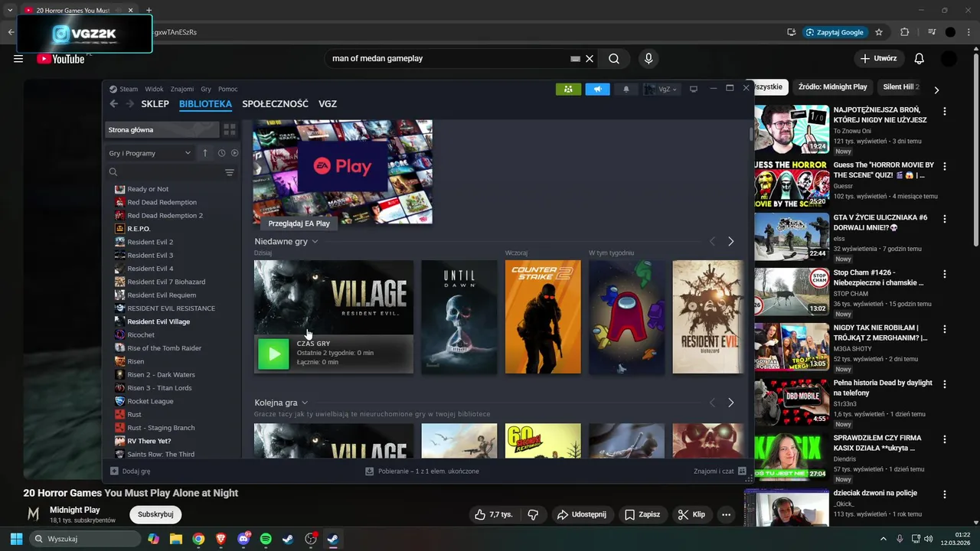Switch to SKLEP tab

(x=155, y=104)
